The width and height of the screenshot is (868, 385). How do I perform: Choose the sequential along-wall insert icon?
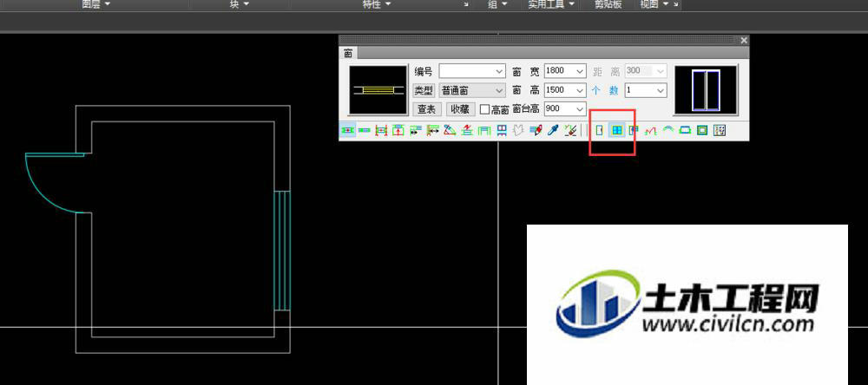(364, 131)
